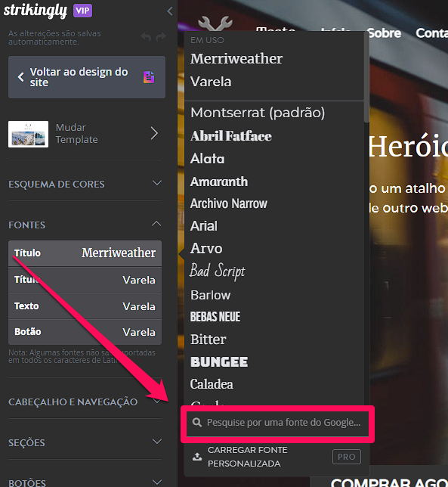This screenshot has height=487, width=448.
Task: Open Mudar Template option
Action: (85, 134)
